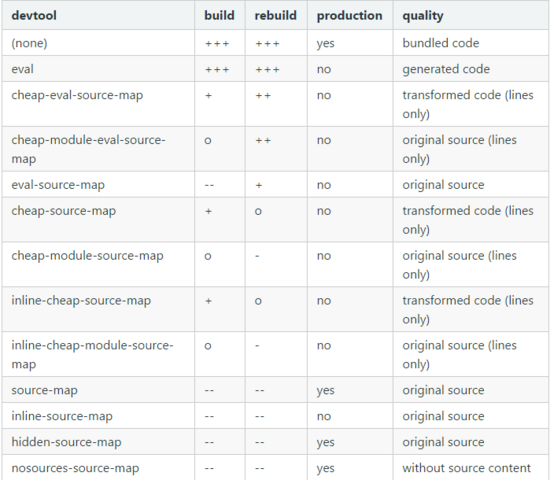Select the nosources-source-map devtool name
Screen dimensions: 550x480
[x=75, y=468]
